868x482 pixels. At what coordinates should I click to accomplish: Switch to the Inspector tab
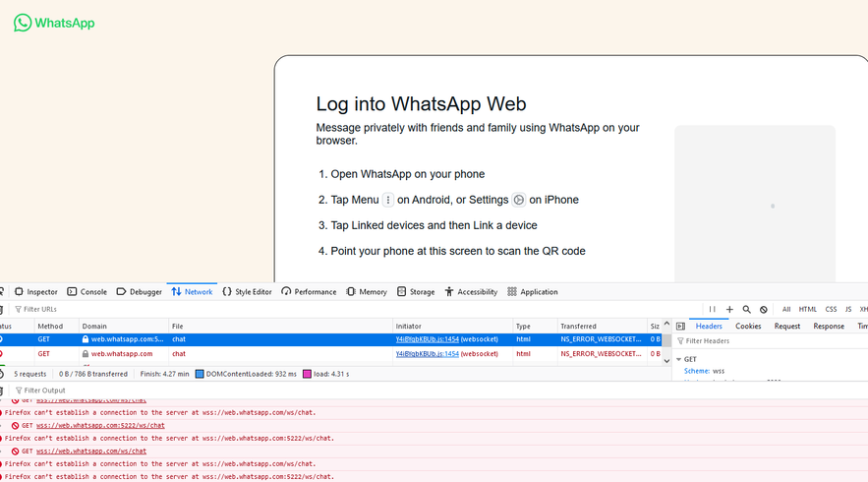[36, 291]
